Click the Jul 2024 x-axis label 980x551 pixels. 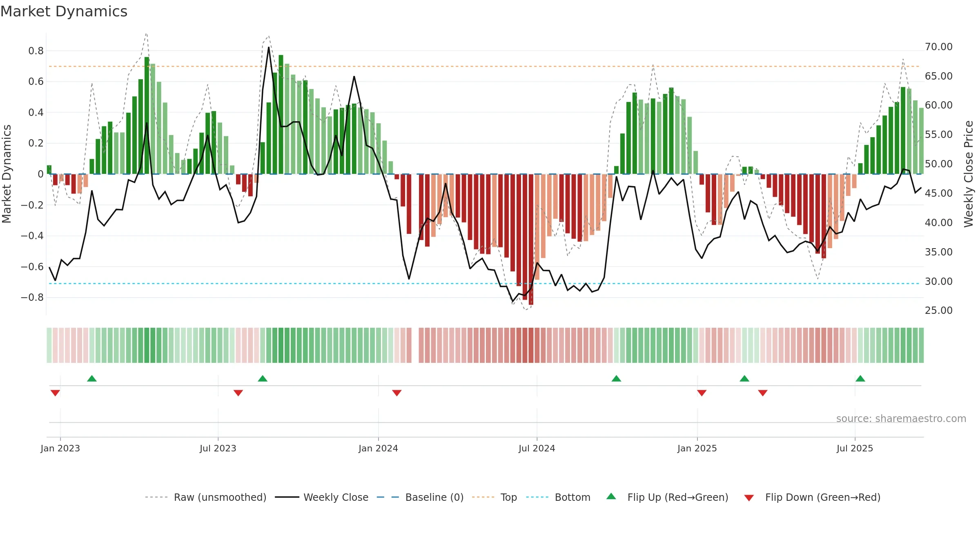tap(537, 448)
